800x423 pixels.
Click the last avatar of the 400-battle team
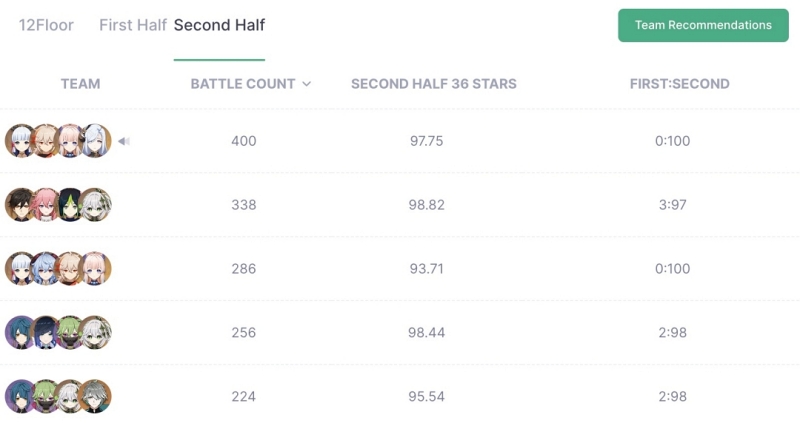click(x=95, y=141)
